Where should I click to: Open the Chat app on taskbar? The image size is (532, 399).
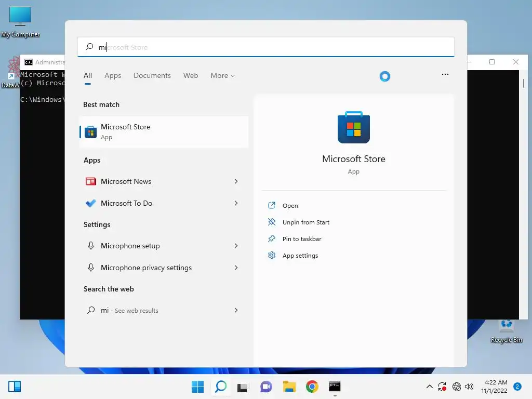pos(266,387)
